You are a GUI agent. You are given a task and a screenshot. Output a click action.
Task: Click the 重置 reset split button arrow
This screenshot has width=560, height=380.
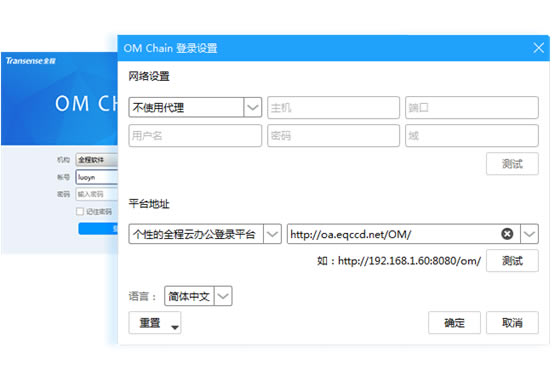coord(175,327)
